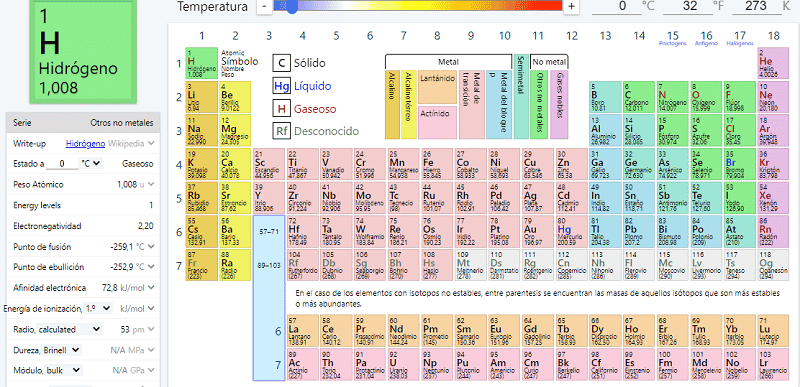
Task: Choose the Plomo (Pb) element cell
Action: (x=639, y=231)
